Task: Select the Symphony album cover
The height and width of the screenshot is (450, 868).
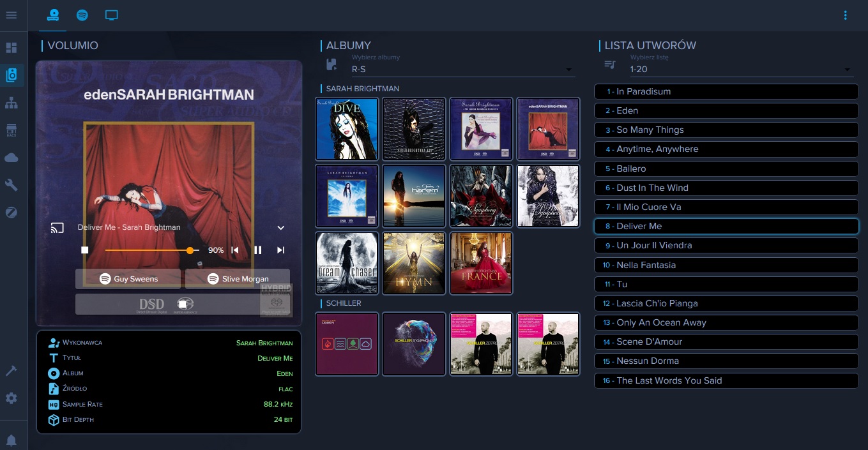Action: click(481, 196)
